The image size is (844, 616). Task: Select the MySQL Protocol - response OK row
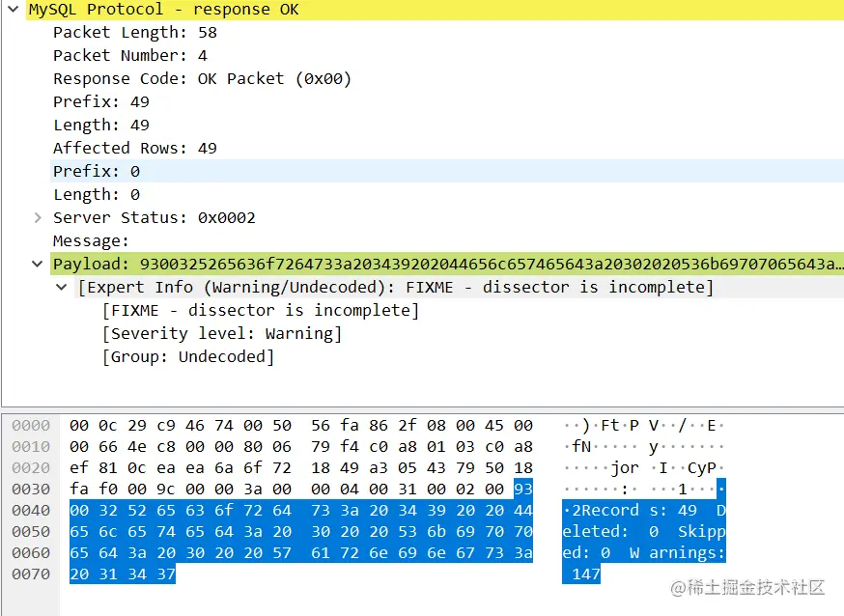click(435, 10)
